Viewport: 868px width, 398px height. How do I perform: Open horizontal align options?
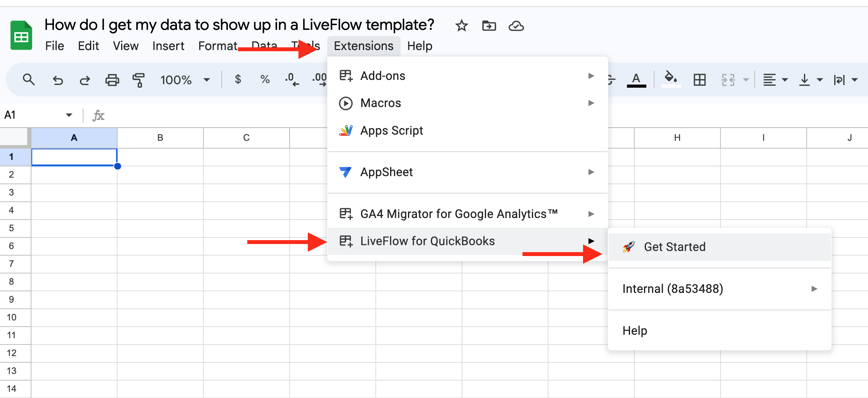tap(775, 80)
